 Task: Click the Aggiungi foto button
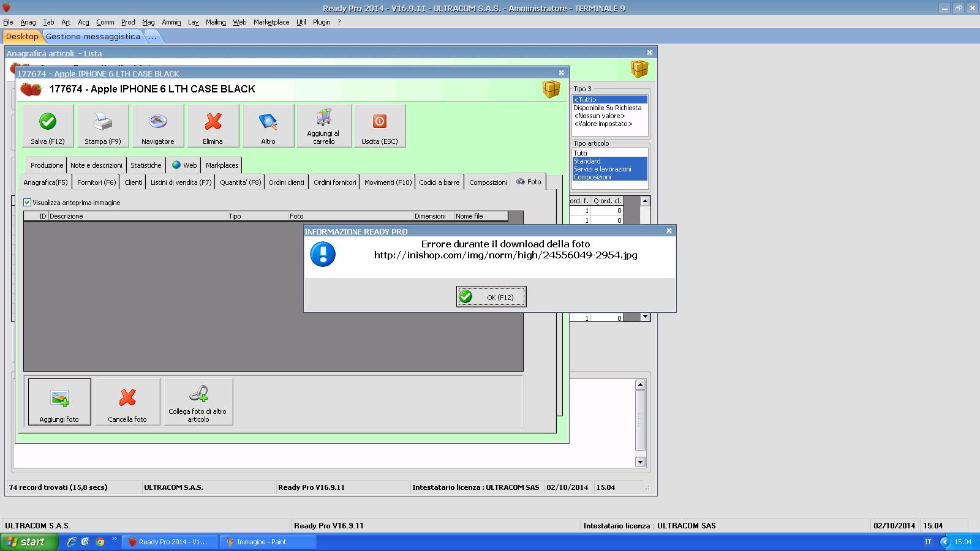59,402
